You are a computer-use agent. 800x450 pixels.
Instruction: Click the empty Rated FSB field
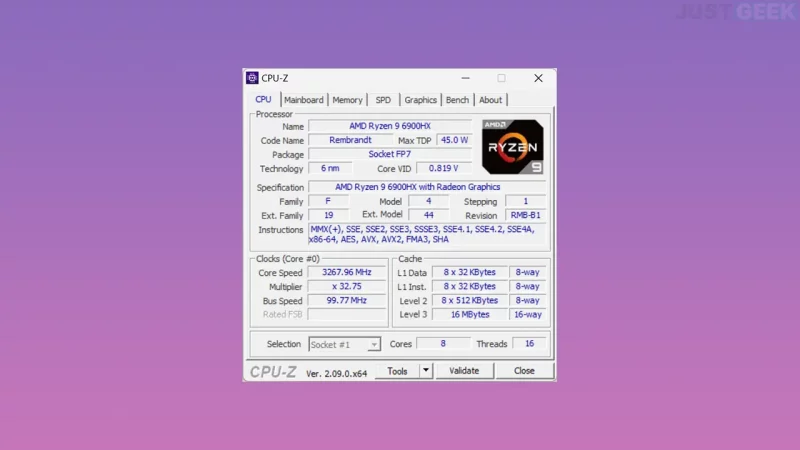[347, 315]
